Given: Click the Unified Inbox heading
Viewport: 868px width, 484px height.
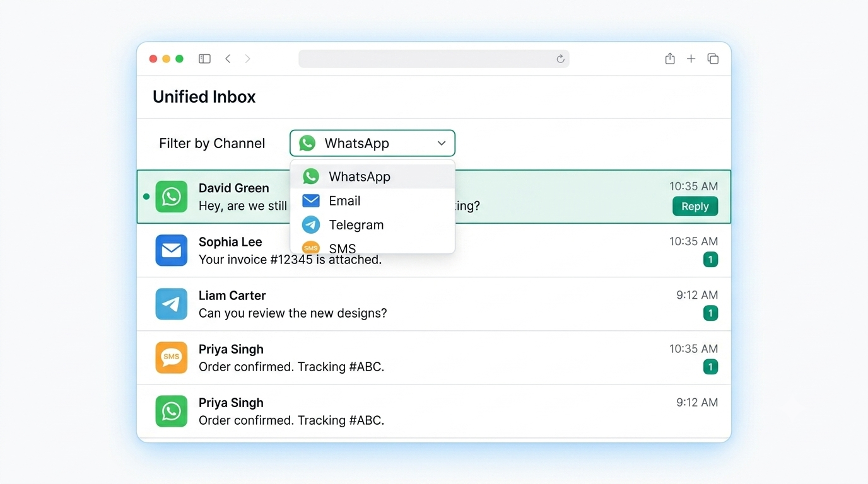Looking at the screenshot, I should (x=204, y=97).
